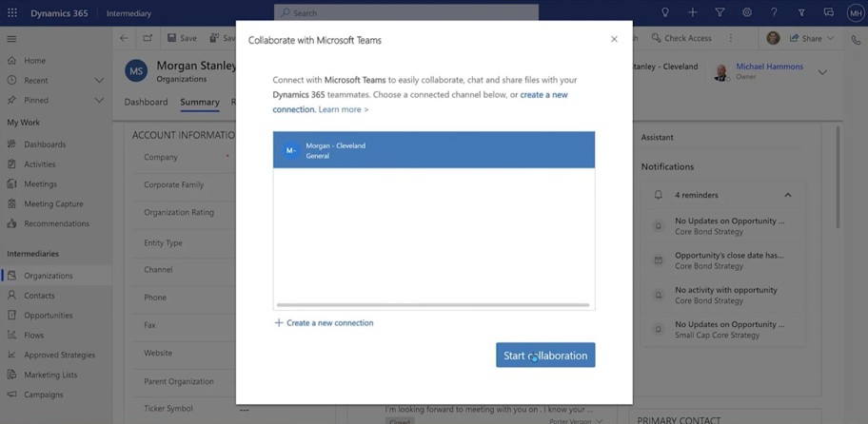Open record in new window icon

[148, 38]
